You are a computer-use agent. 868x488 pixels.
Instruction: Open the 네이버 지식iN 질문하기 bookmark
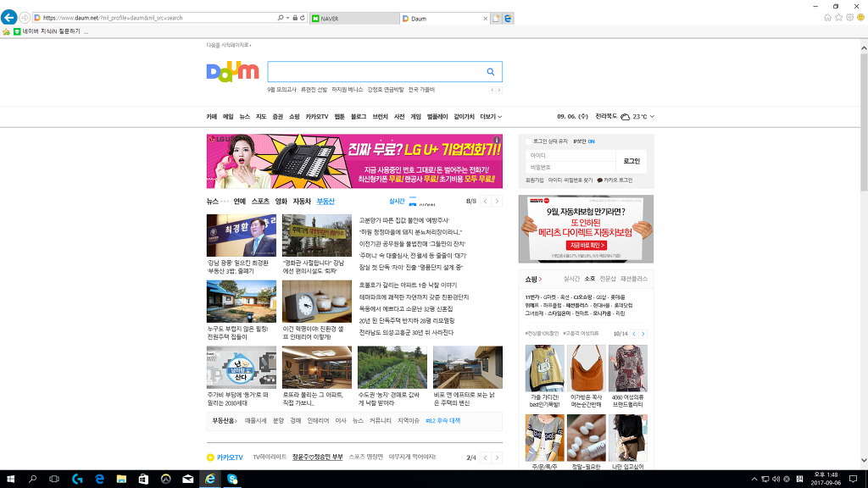[x=47, y=31]
